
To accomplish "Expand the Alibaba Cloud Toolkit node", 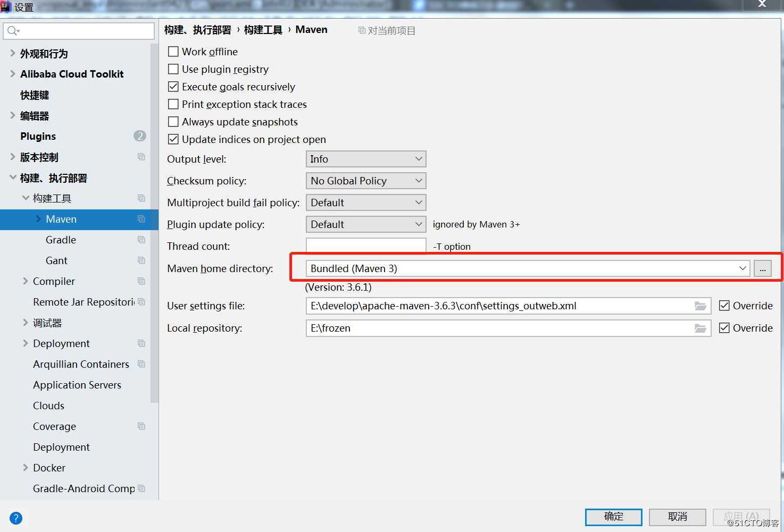I will (x=12, y=74).
